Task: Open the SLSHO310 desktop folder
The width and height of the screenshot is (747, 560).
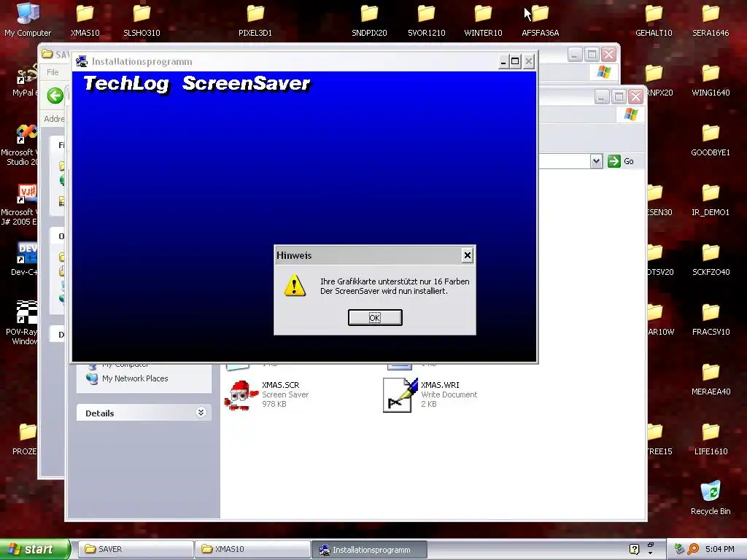Action: [142, 20]
